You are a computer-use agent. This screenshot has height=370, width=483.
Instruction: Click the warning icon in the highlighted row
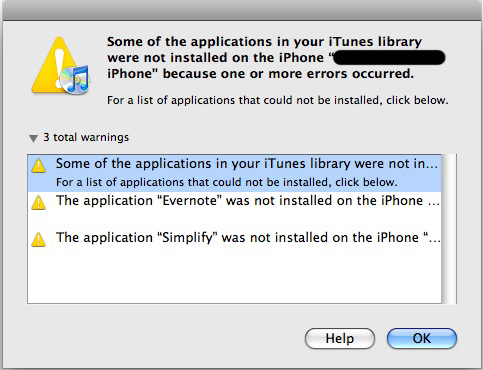click(39, 165)
